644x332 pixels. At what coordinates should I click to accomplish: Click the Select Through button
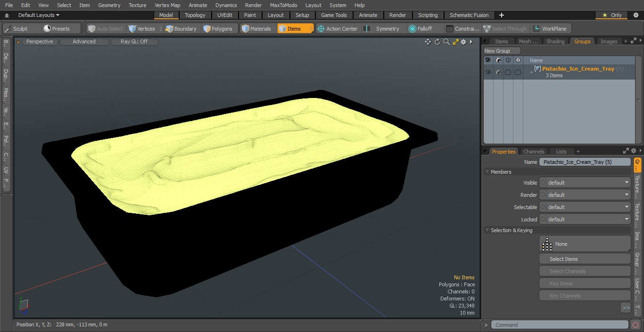tap(505, 29)
